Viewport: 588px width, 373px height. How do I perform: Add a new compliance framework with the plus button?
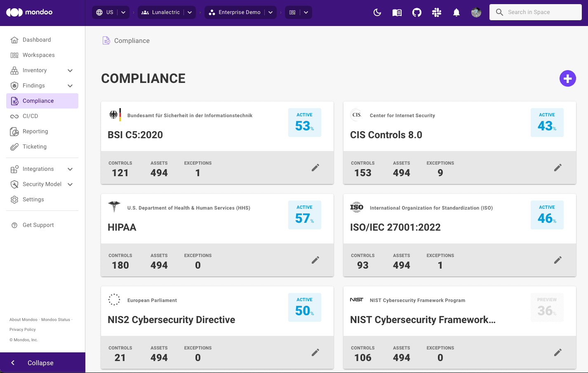point(568,78)
